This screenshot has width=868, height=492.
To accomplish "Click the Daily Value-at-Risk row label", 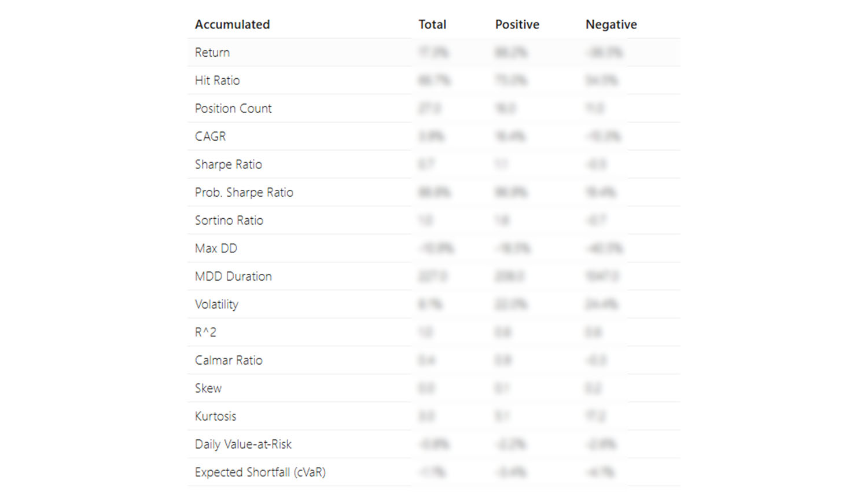I will click(x=243, y=444).
